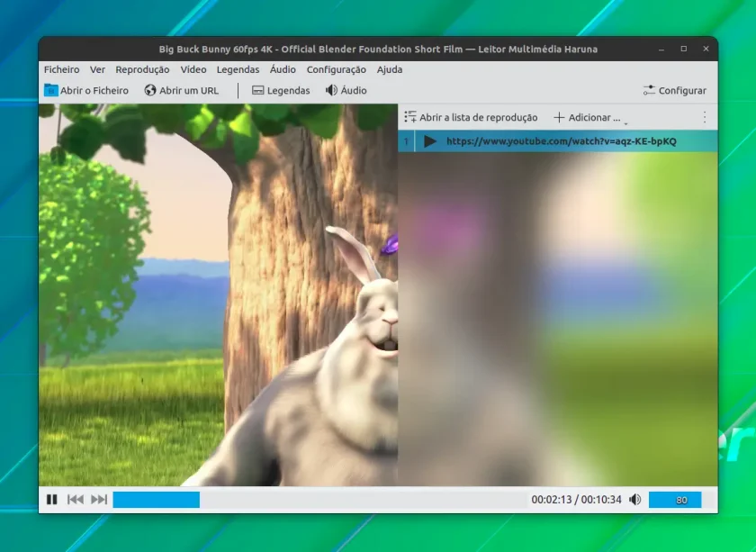Viewport: 756px width, 552px height.
Task: Open the Ver menu
Action: (x=97, y=69)
